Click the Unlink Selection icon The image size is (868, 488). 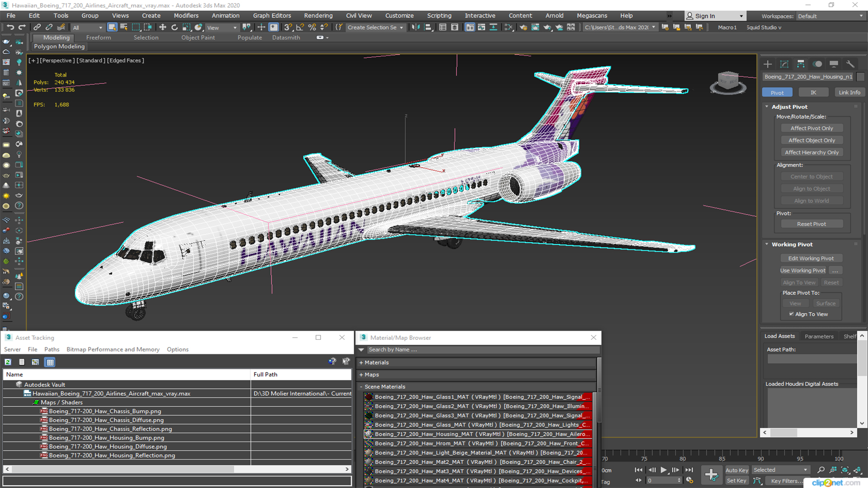pos(49,28)
